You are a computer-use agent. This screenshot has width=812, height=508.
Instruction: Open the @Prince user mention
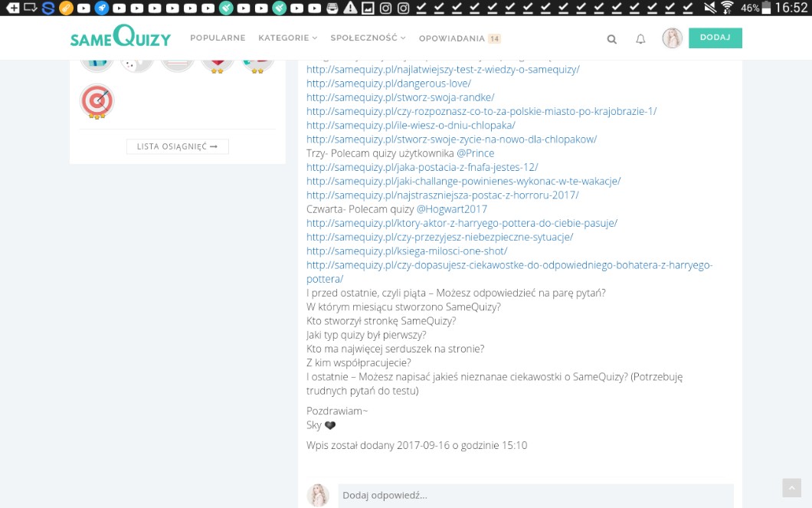tap(475, 153)
